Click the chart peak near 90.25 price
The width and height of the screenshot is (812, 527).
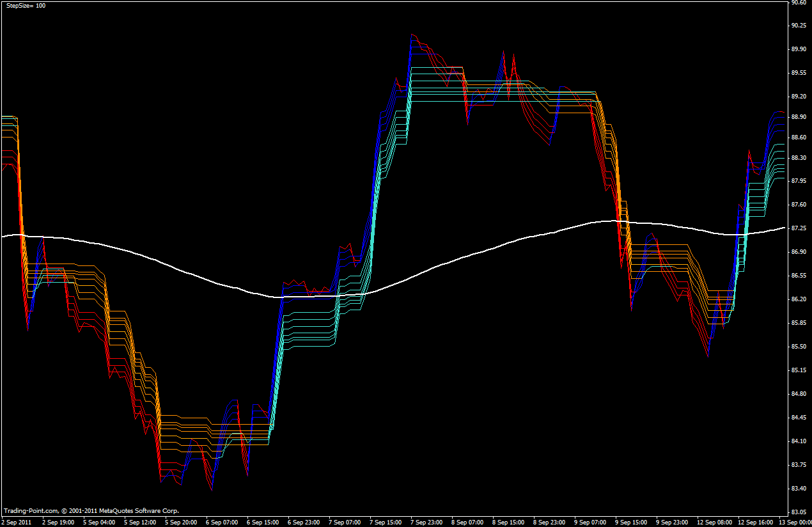pos(412,35)
